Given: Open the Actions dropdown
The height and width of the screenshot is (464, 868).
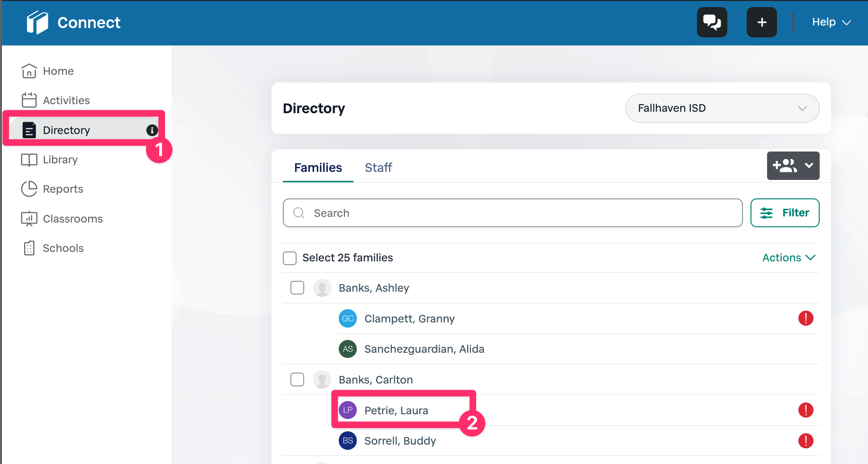Looking at the screenshot, I should point(788,258).
